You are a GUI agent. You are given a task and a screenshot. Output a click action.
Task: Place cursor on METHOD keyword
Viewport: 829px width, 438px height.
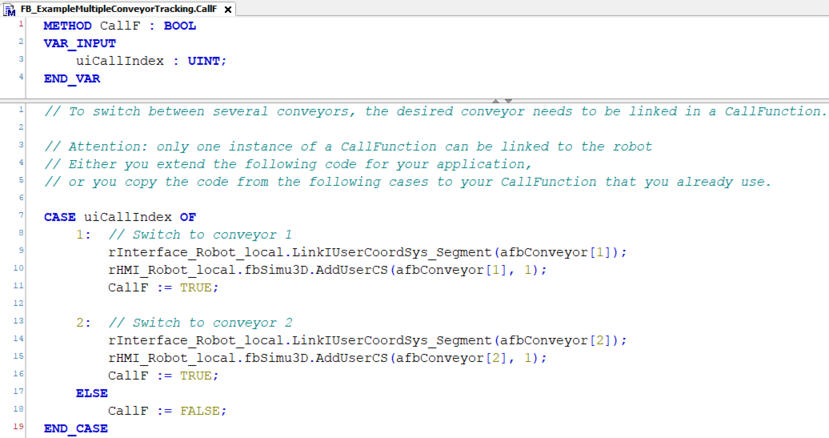point(68,26)
